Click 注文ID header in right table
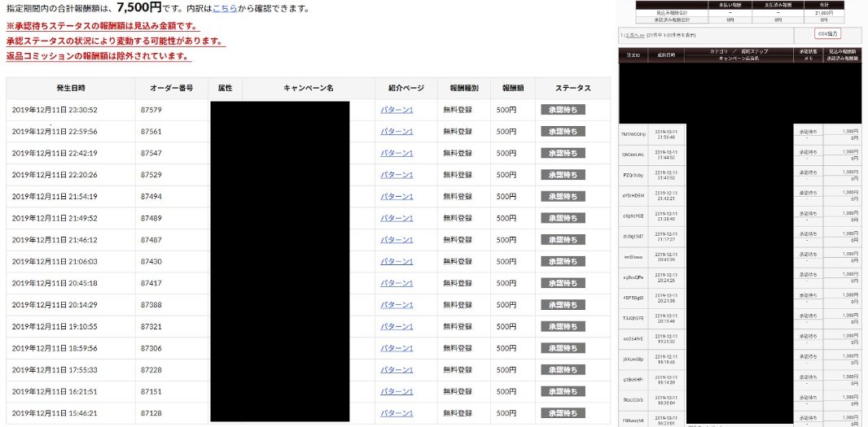Image resolution: width=868 pixels, height=427 pixels. [x=633, y=54]
